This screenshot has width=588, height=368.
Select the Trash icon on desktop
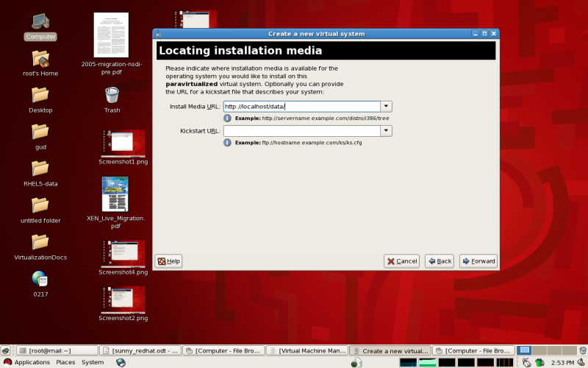pos(112,95)
